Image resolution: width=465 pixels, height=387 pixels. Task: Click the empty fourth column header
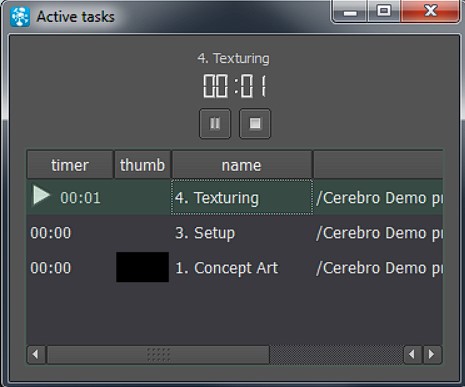[378, 165]
